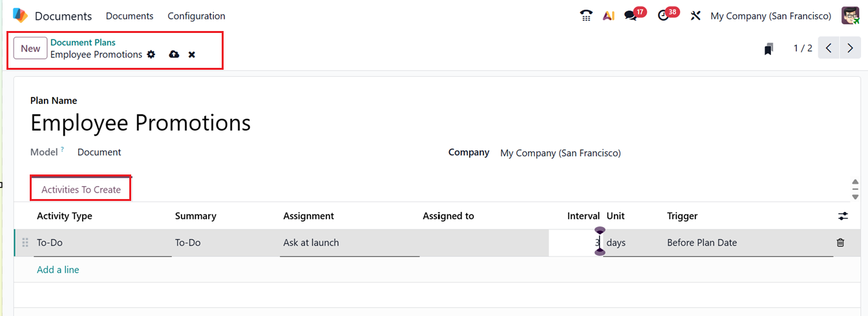Viewport: 868px width, 316px height.
Task: Save the record with cloud upload icon
Action: (x=174, y=54)
